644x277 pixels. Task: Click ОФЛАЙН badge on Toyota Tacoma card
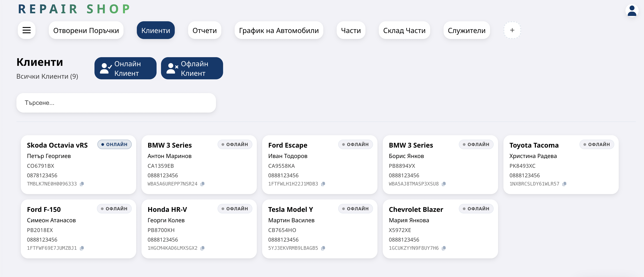pos(597,144)
